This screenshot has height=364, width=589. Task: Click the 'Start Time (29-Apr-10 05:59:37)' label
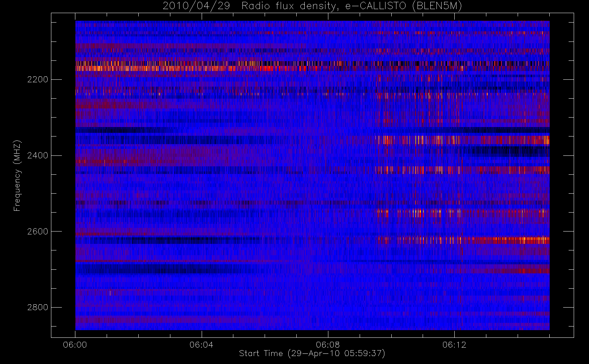click(312, 353)
